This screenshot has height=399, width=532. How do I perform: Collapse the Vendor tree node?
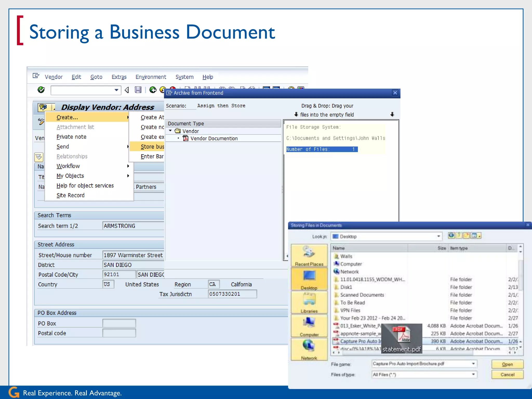pos(170,131)
